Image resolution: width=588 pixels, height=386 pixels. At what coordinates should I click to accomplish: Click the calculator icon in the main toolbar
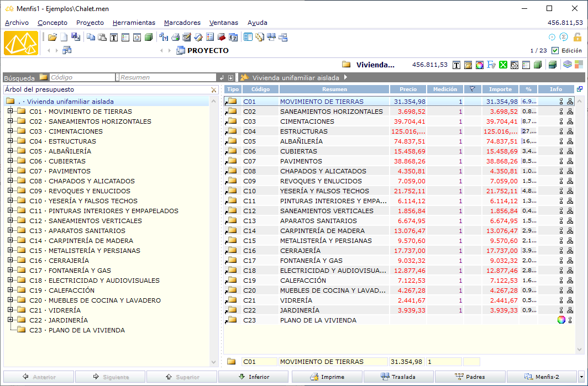click(233, 37)
